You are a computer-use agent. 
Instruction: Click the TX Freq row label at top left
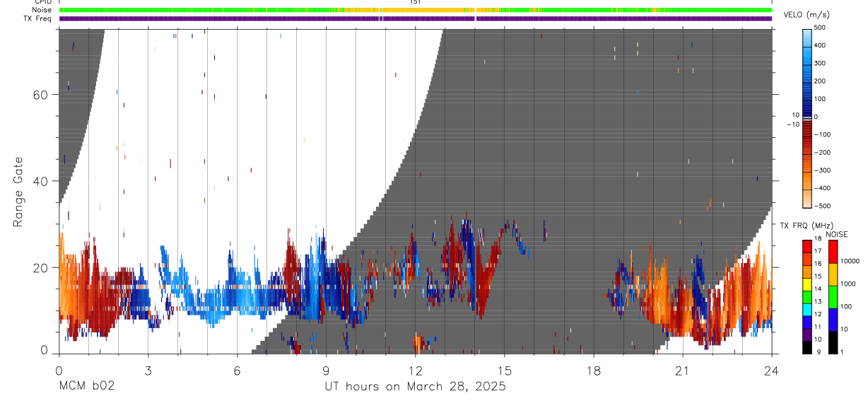click(x=39, y=18)
